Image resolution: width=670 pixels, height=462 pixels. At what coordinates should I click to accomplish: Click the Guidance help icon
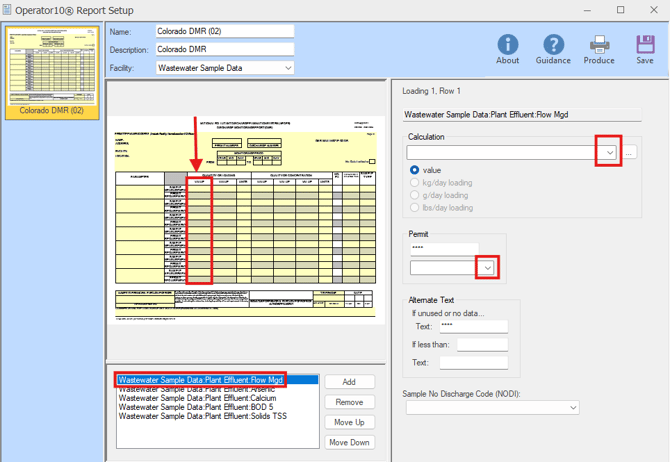click(x=553, y=46)
